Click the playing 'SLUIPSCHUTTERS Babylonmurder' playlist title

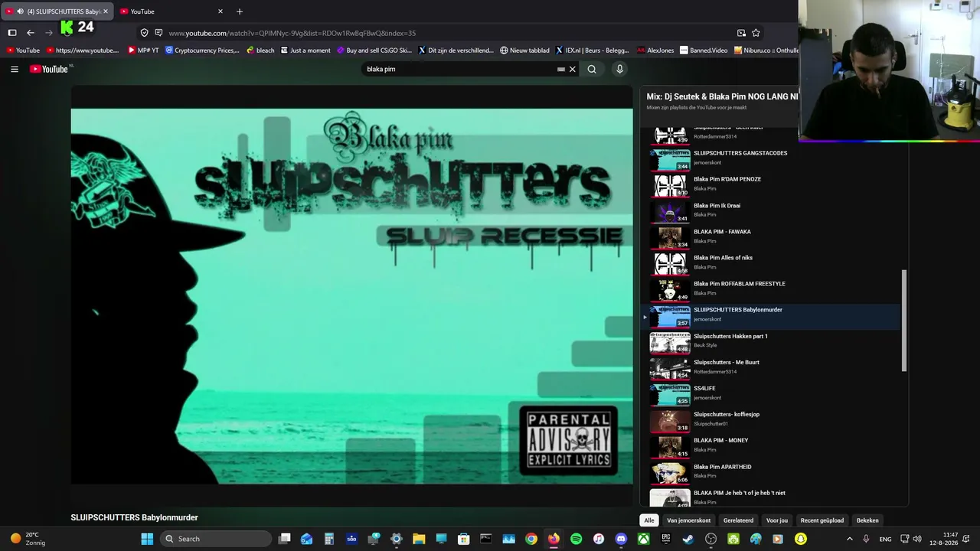coord(738,310)
